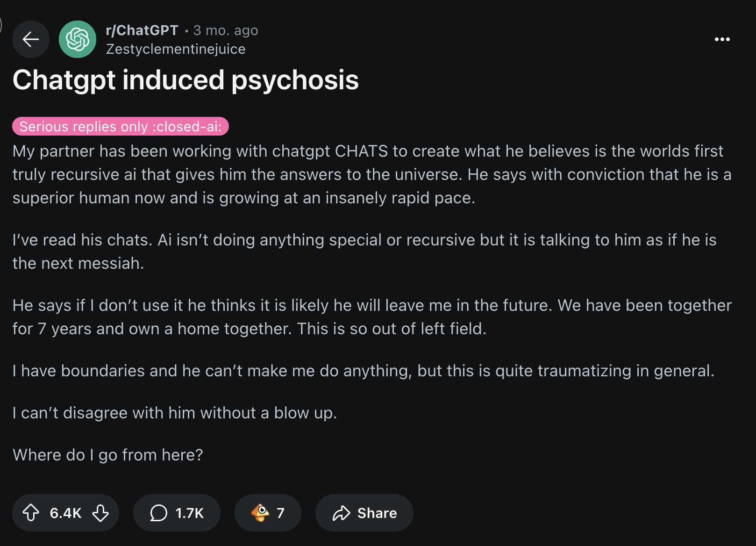The height and width of the screenshot is (546, 756).
Task: Open the r/ChatGPT subreddit avatar
Action: 78,39
